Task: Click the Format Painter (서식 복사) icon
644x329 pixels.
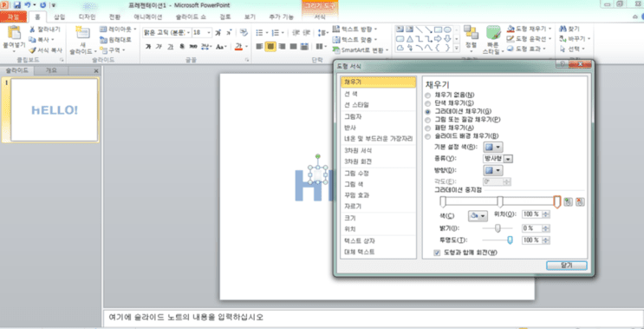Action: tap(45, 50)
